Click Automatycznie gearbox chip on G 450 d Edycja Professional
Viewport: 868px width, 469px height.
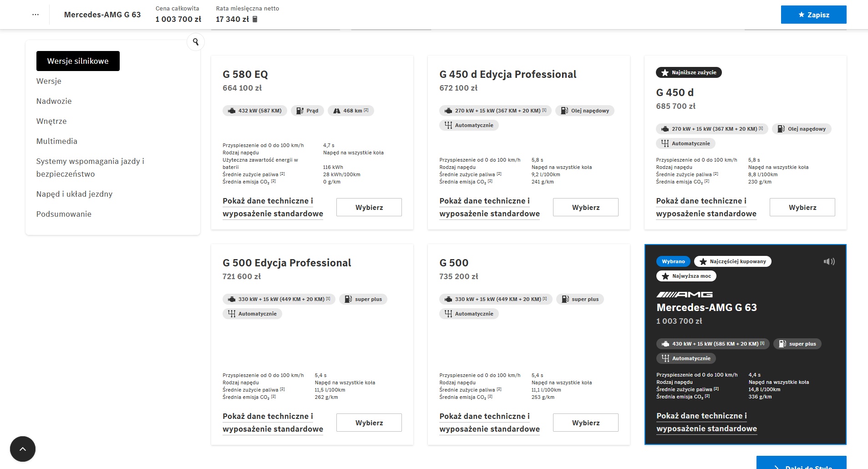(469, 125)
